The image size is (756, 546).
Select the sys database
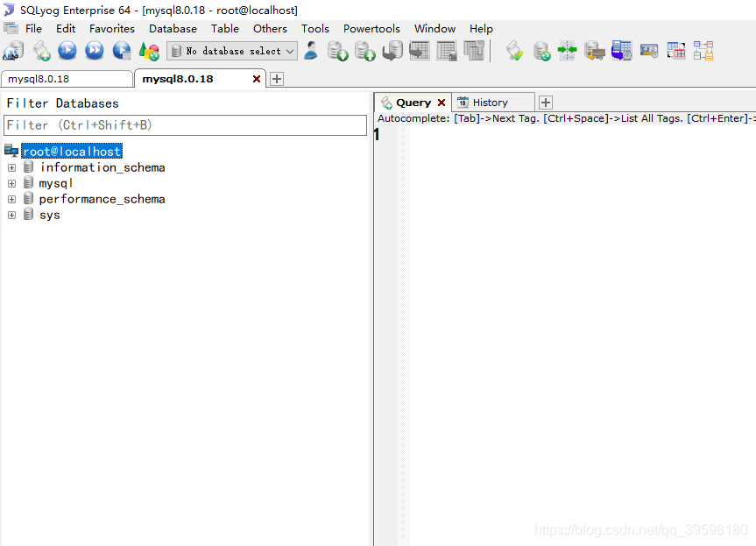pyautogui.click(x=50, y=215)
